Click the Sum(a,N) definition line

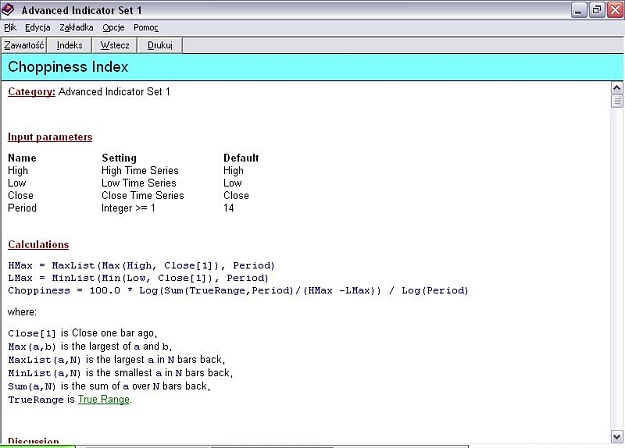click(109, 386)
